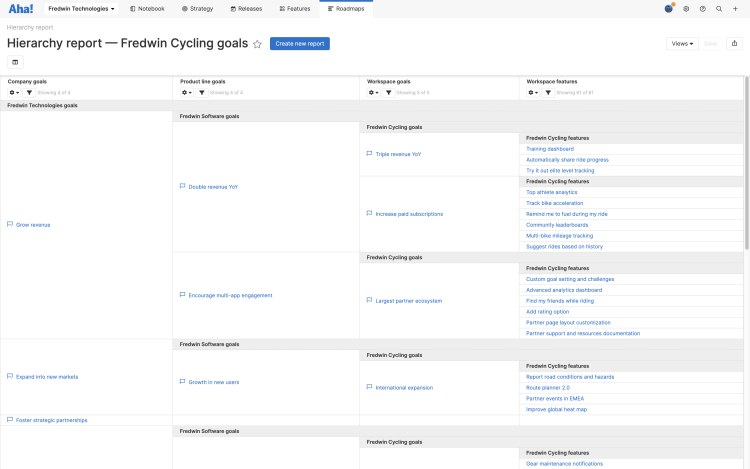Click flag icon beside Encourage multi-app engagement
This screenshot has height=469, width=750.
click(182, 295)
